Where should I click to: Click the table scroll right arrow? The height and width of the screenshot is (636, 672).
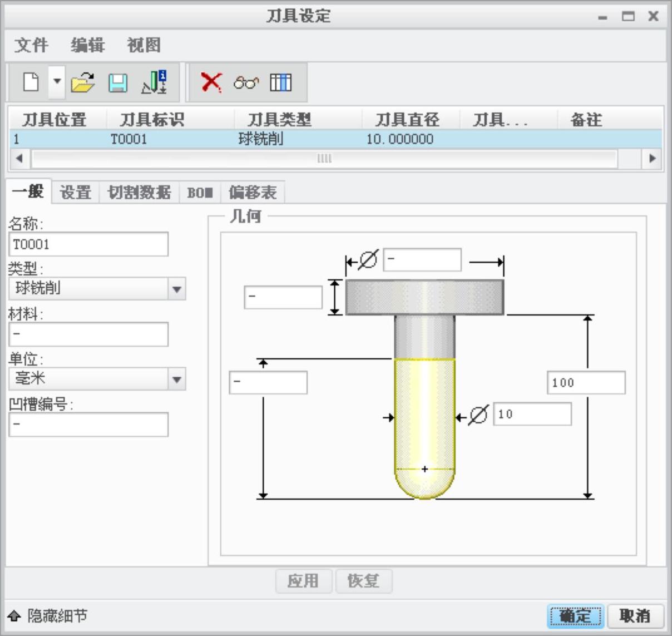coord(653,159)
